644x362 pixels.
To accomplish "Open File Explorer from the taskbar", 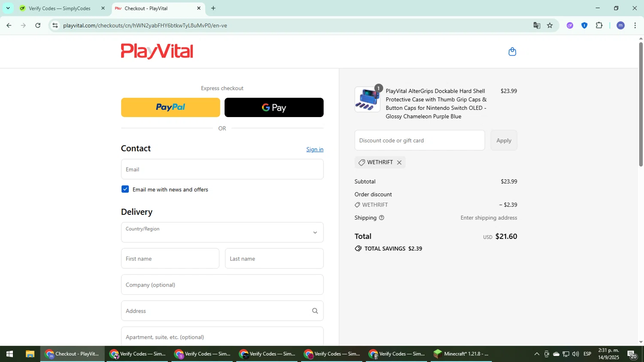I will coord(30,354).
